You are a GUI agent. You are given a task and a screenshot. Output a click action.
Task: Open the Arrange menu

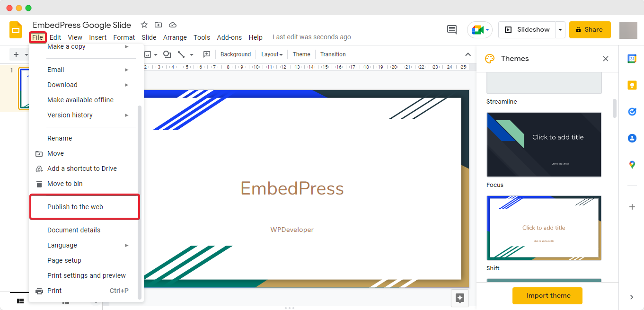pos(175,37)
